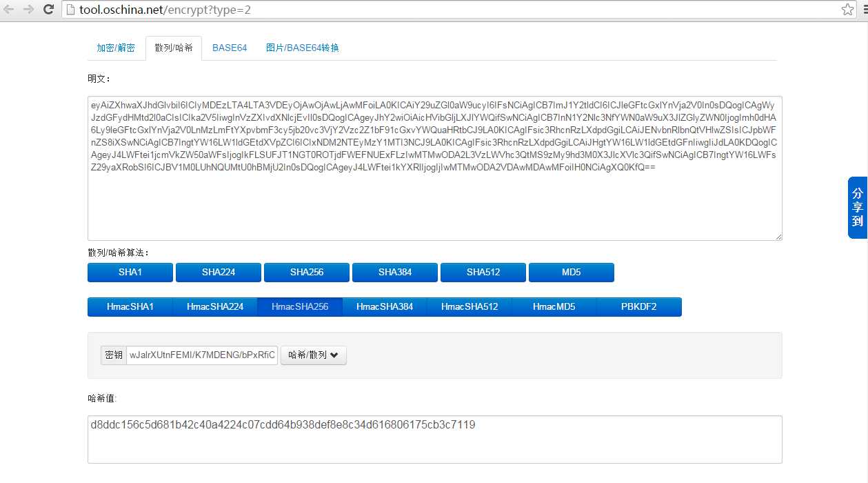Reload the current page
Image resolution: width=868 pixels, height=483 pixels.
pos(49,10)
